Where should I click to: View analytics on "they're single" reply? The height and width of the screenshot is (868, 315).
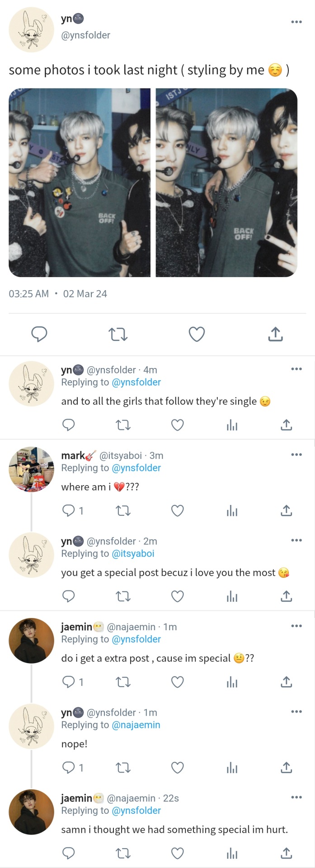click(x=232, y=425)
